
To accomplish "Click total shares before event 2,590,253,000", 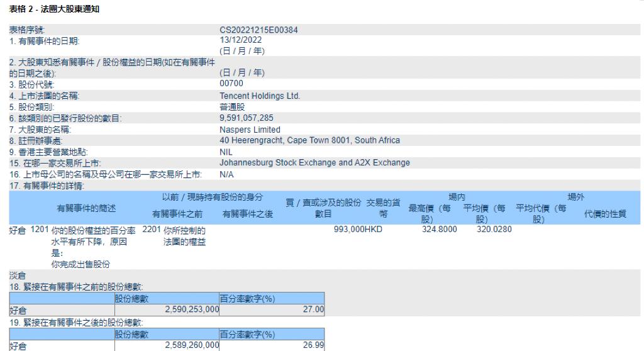I will click(192, 309).
